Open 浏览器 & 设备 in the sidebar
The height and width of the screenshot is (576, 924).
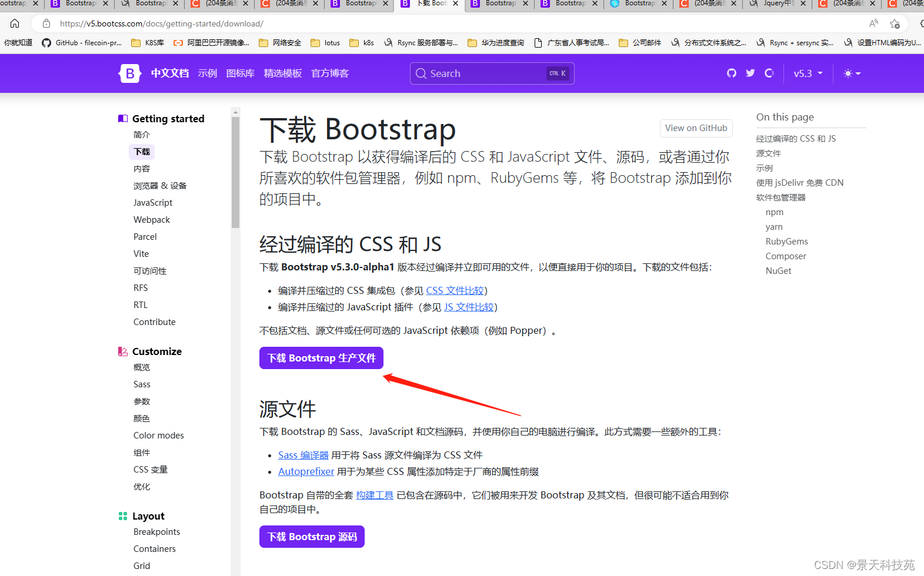click(x=160, y=186)
